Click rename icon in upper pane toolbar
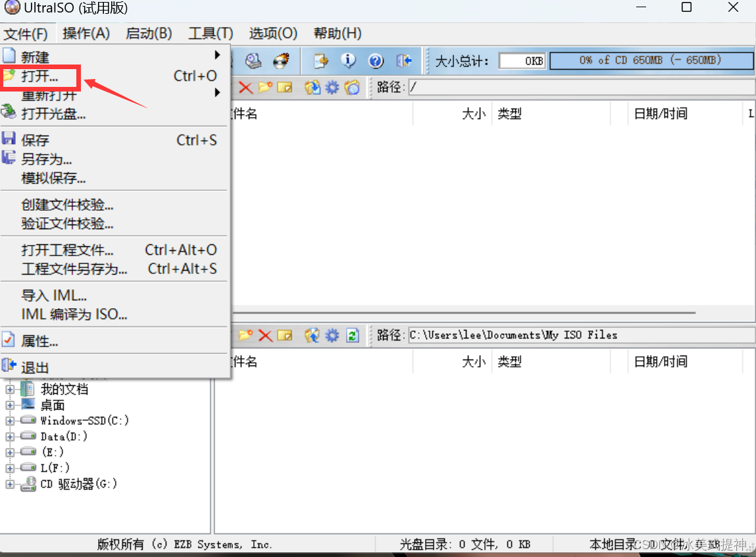This screenshot has height=557, width=756. [284, 88]
